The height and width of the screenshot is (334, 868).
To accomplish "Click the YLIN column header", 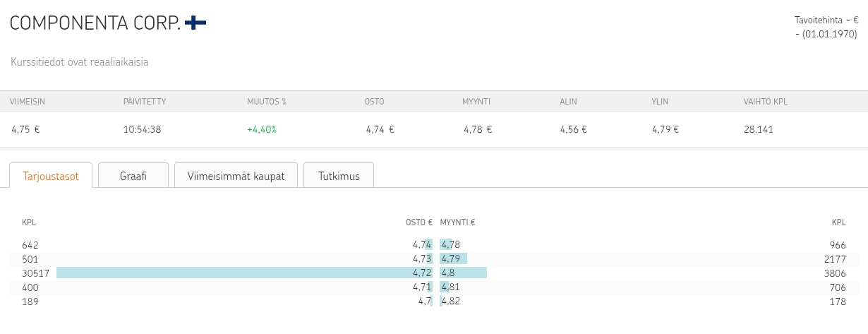I will tap(660, 102).
